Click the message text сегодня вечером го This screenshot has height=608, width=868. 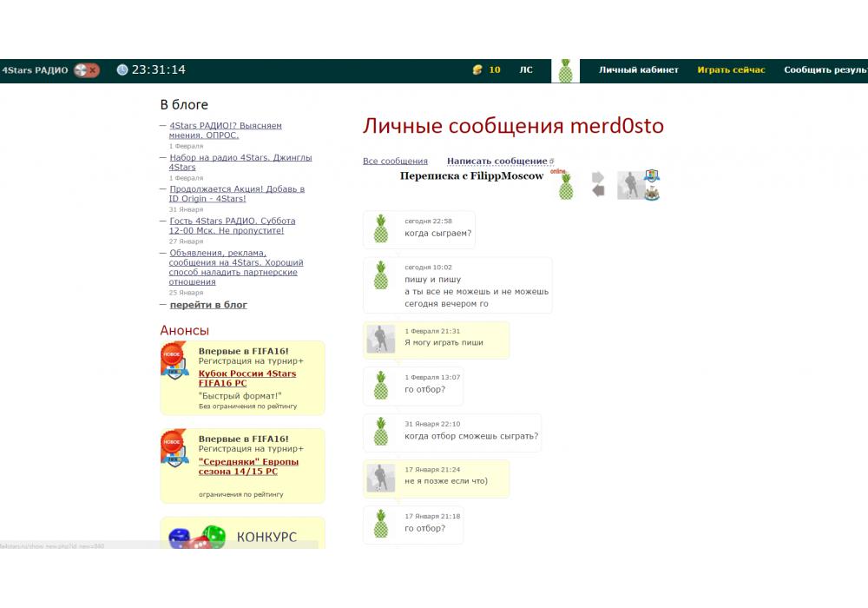(446, 303)
